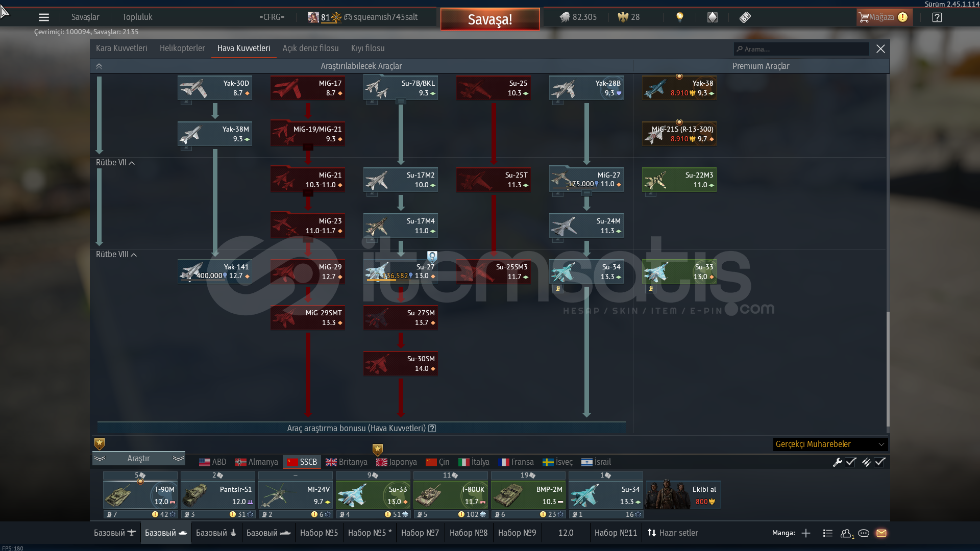Switch to the Açık deniz filosu tab
This screenshot has width=980, height=551.
coord(310,48)
